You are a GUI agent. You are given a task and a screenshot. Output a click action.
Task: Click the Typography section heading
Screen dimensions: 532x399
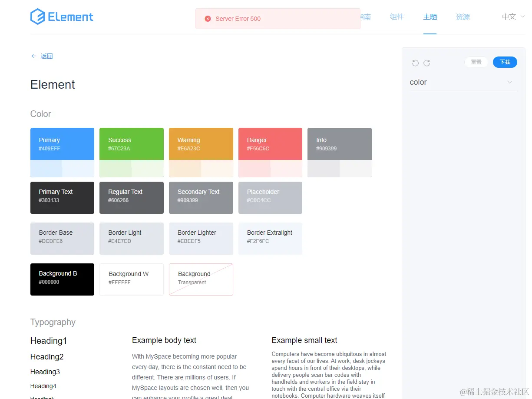53,322
